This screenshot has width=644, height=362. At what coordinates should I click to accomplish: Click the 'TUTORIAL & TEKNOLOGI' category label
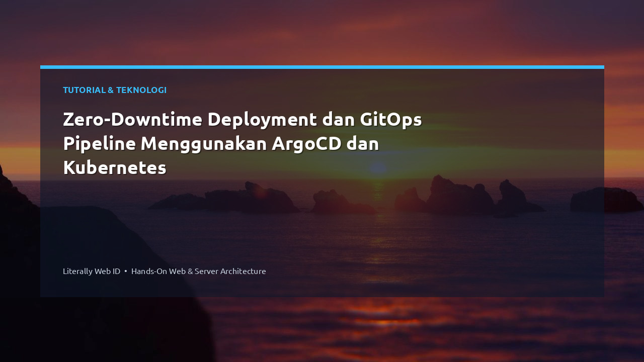pos(115,90)
